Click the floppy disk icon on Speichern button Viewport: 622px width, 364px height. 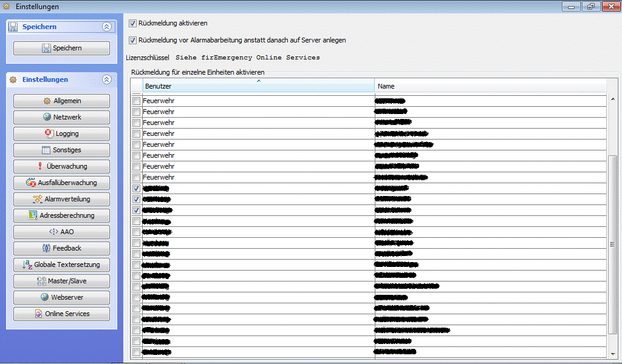click(46, 49)
